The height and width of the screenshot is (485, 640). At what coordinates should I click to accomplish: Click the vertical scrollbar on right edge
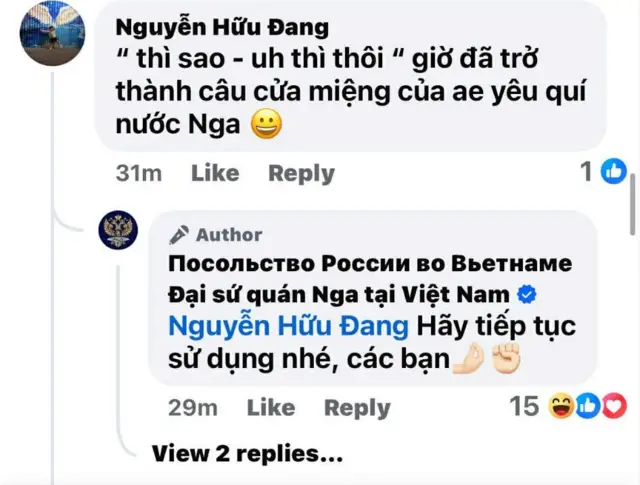[633, 204]
